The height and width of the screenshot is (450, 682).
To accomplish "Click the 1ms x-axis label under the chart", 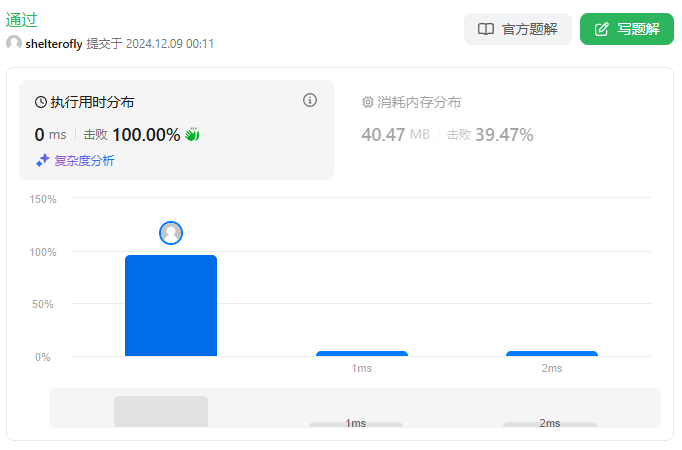I will coord(362,368).
